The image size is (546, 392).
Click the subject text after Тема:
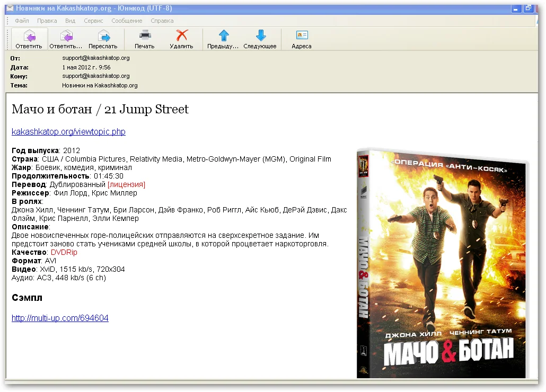(x=100, y=86)
